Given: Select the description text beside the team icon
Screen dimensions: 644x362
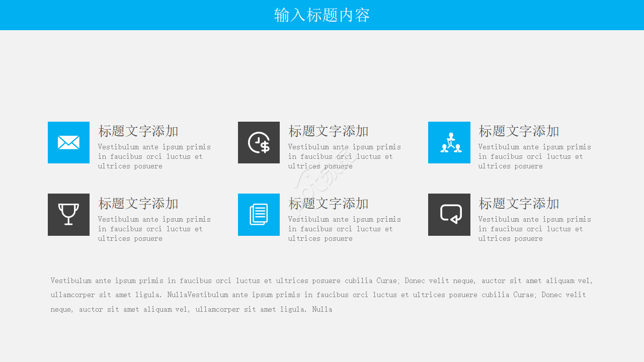Looking at the screenshot, I should [534, 156].
